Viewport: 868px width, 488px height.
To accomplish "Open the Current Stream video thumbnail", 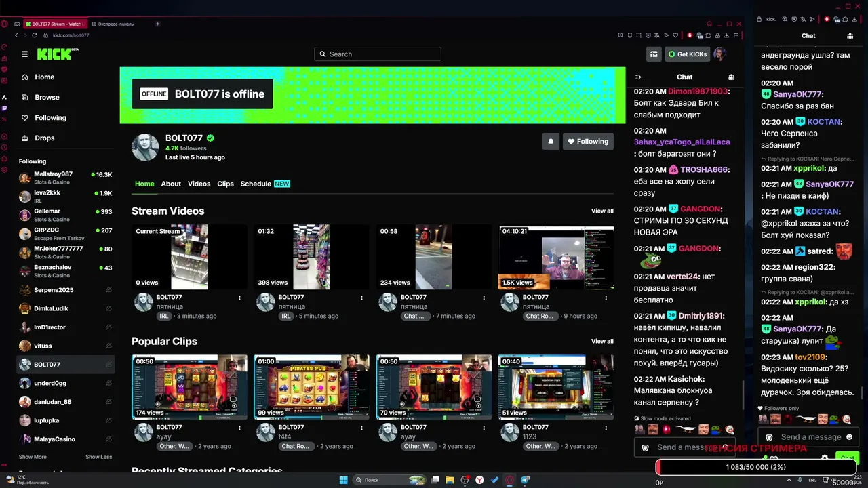I will [x=189, y=257].
